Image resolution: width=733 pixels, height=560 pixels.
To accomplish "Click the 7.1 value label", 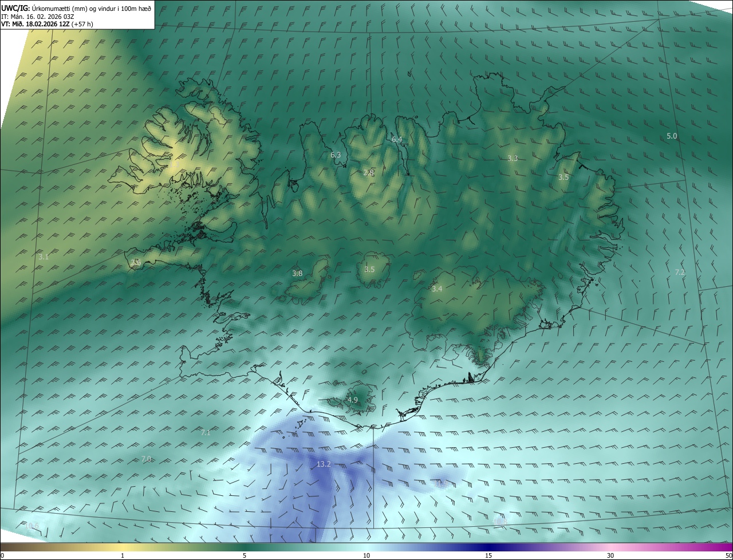I will (x=206, y=433).
